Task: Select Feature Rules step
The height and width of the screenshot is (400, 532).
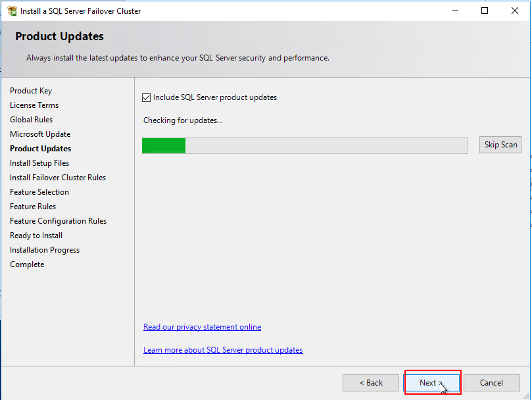Action: tap(32, 206)
